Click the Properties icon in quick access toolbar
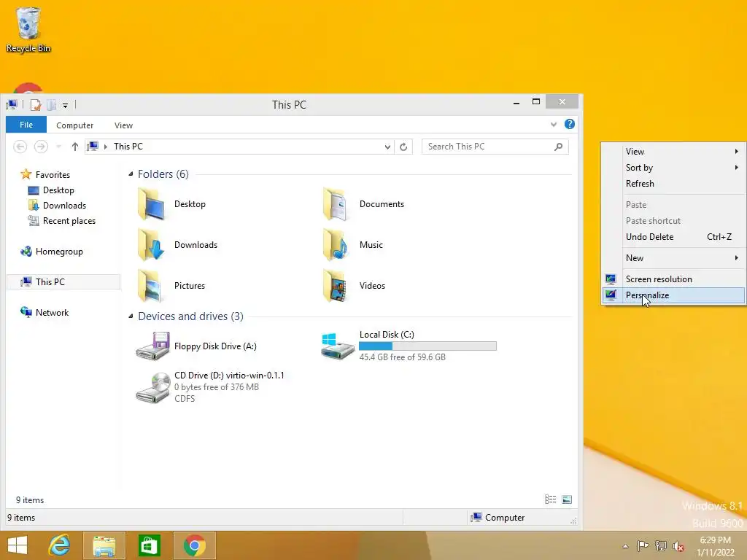 pyautogui.click(x=35, y=105)
